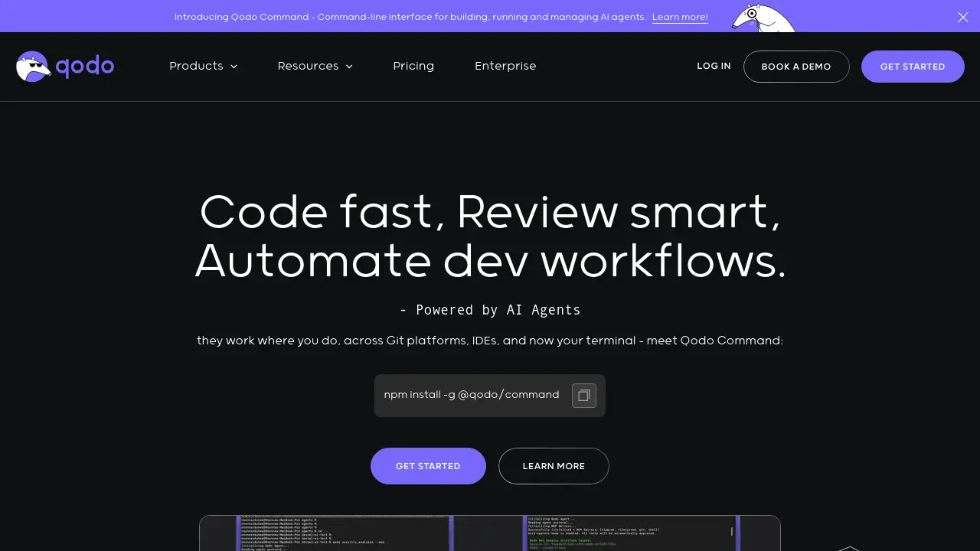The image size is (980, 551).
Task: Open the Enterprise page
Action: 505,66
